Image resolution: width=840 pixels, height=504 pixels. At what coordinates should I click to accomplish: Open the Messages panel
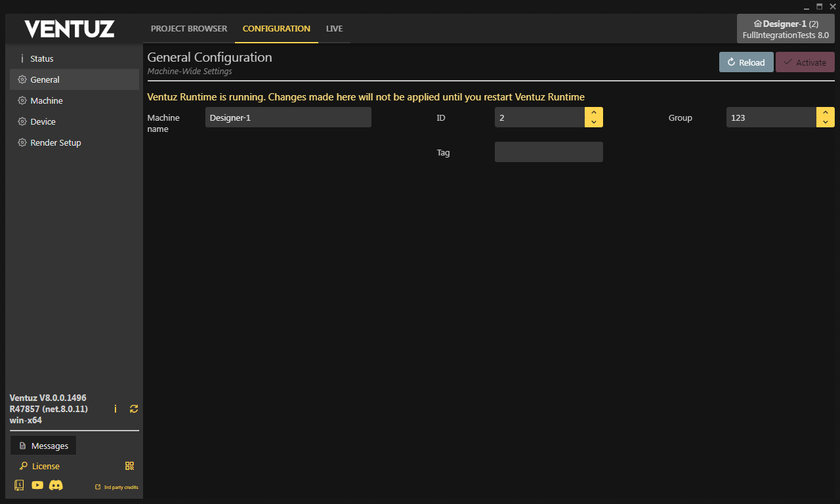tap(43, 446)
